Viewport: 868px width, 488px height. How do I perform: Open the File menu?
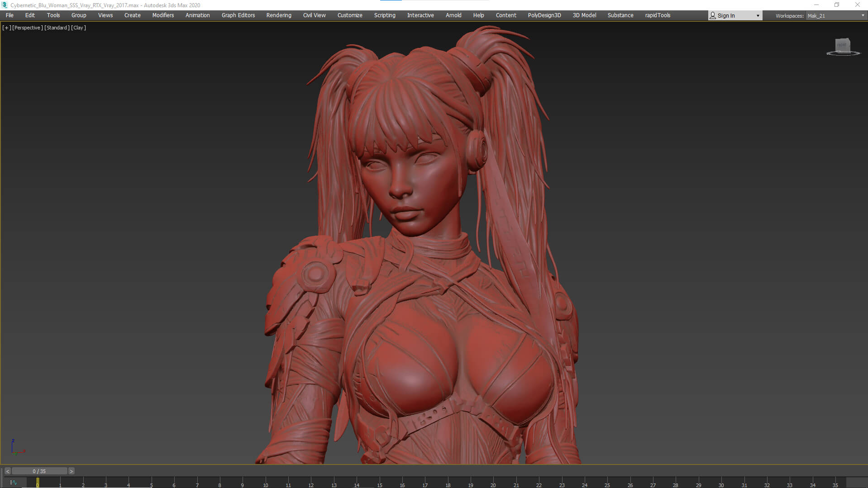(x=10, y=15)
